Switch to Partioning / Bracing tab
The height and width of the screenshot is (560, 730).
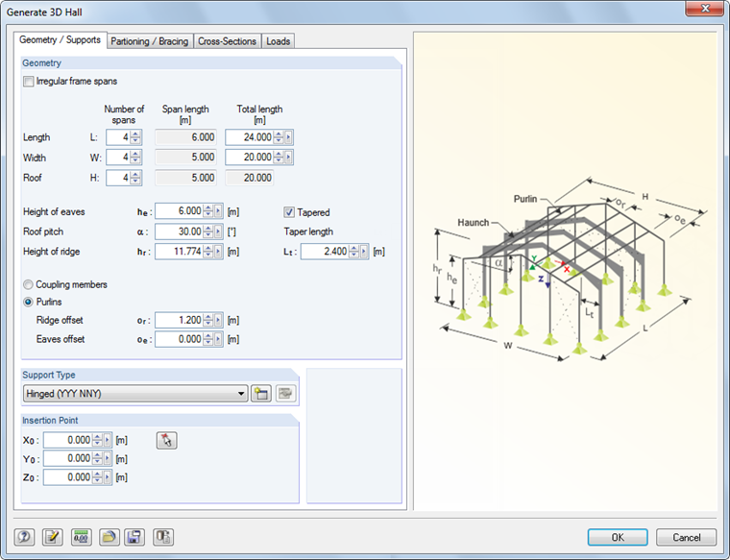(150, 41)
